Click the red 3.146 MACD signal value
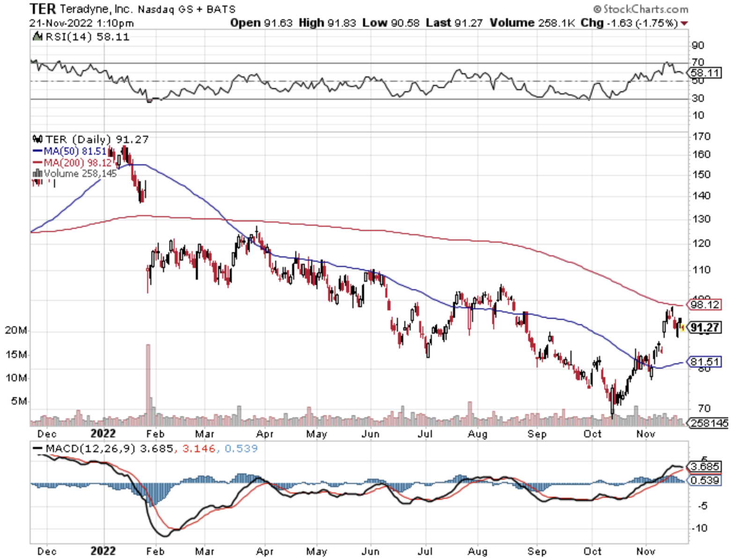 (x=198, y=449)
